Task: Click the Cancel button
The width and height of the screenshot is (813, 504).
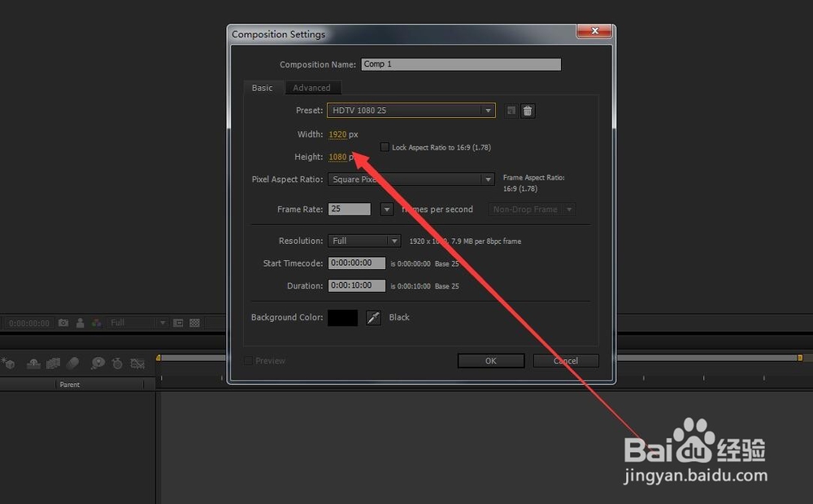Action: [x=566, y=361]
